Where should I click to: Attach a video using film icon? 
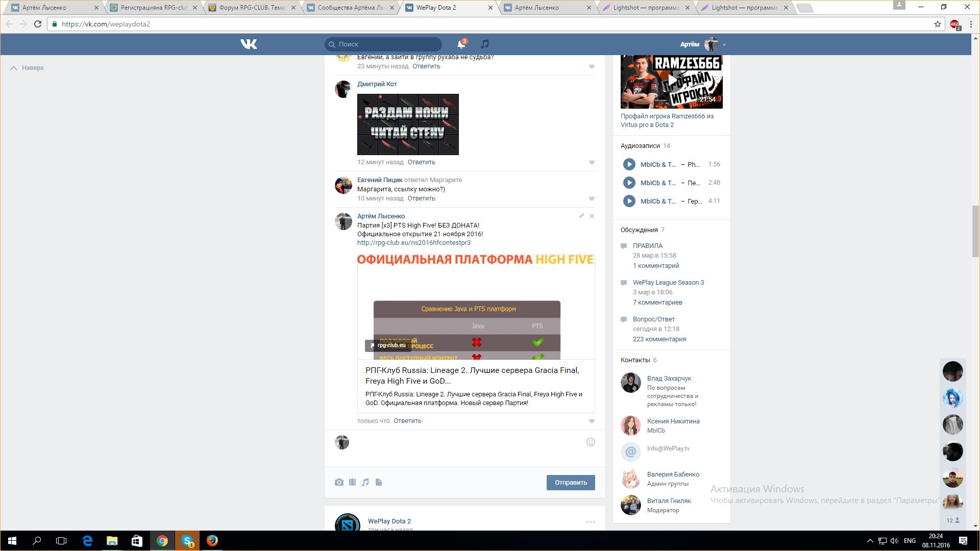click(x=352, y=482)
